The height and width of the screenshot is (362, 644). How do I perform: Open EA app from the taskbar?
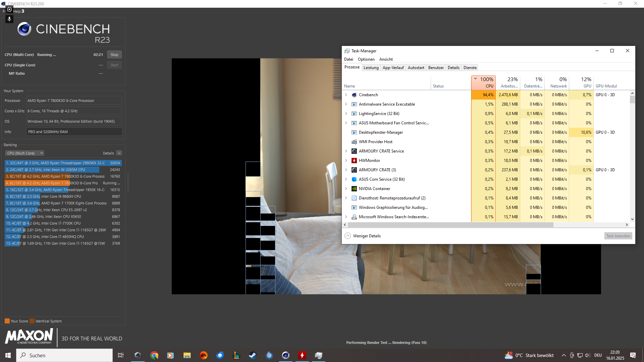204,355
